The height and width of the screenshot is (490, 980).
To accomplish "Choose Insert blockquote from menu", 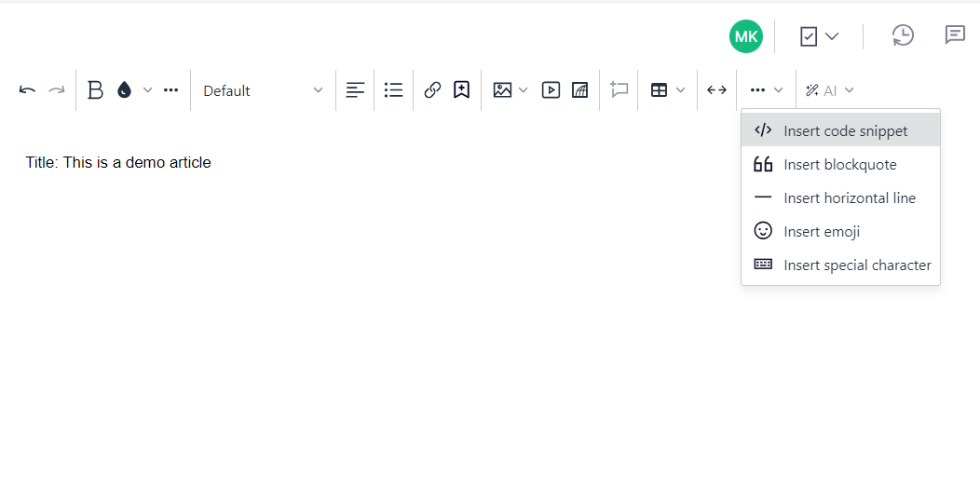I will [840, 165].
